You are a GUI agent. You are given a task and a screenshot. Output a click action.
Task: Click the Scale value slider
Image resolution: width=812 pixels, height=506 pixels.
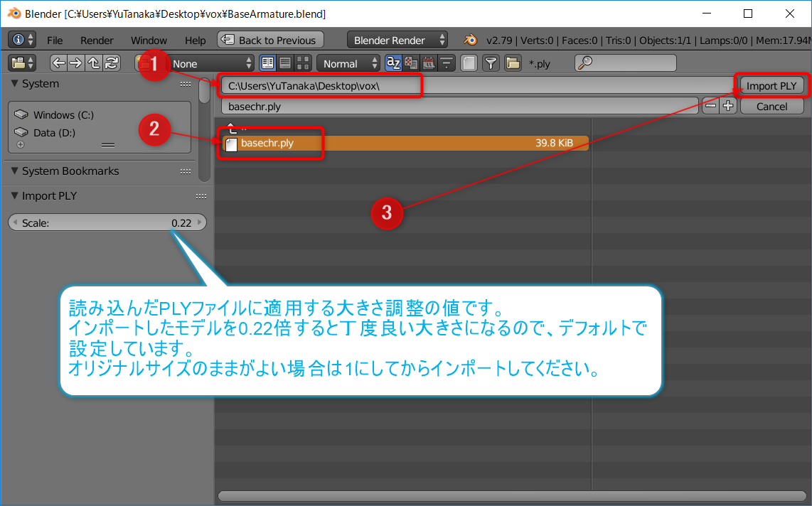107,223
